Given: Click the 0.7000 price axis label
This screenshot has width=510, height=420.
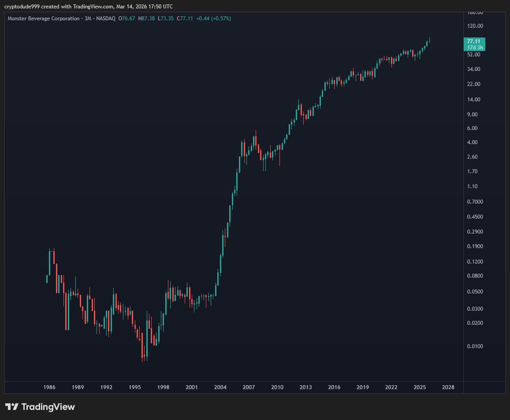Looking at the screenshot, I should click(475, 202).
